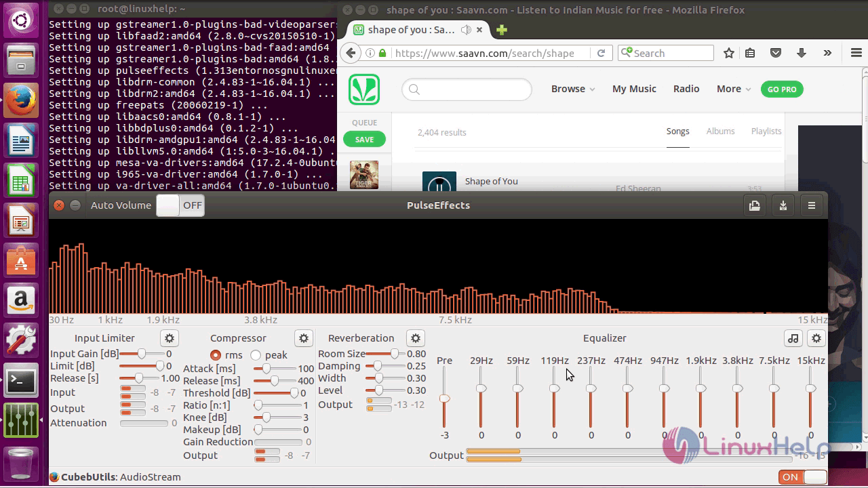
Task: Open LibreOffice Impress launcher icon
Action: 21,222
